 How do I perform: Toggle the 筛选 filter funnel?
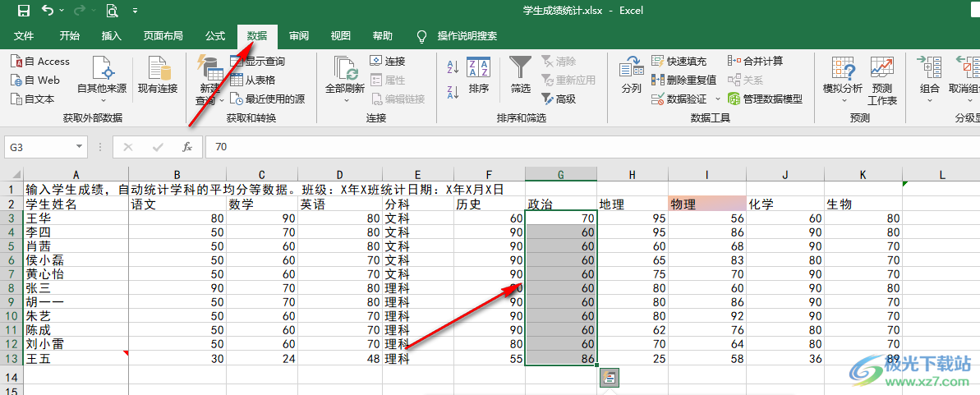(x=521, y=75)
